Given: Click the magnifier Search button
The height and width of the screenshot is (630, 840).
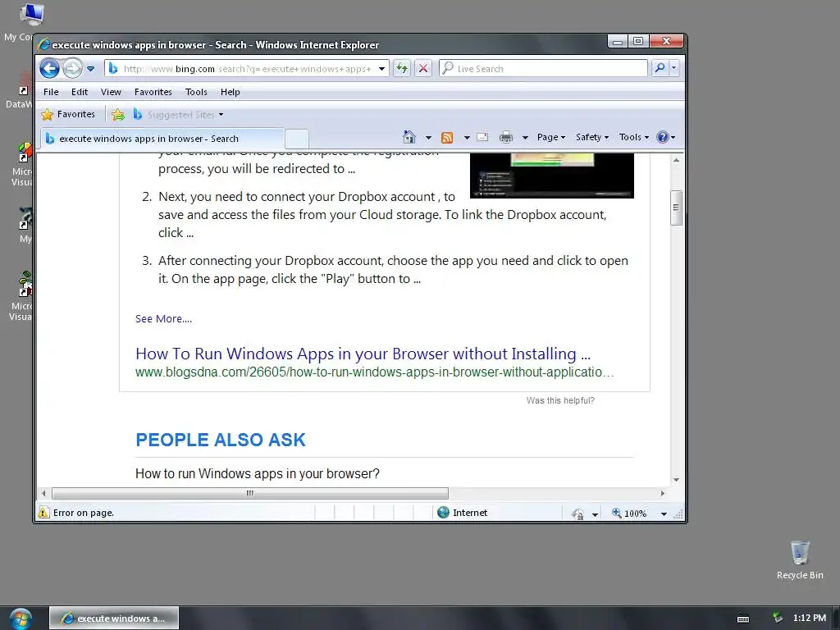Looking at the screenshot, I should point(660,68).
